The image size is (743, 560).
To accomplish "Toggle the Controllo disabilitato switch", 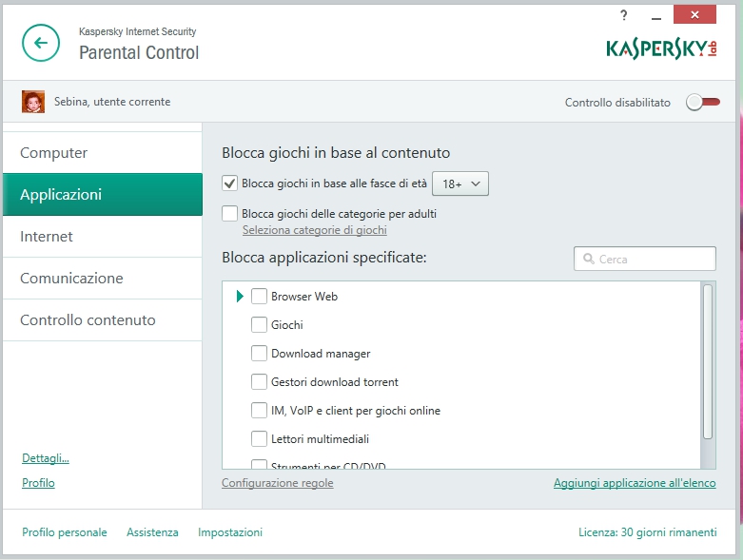I will 703,102.
